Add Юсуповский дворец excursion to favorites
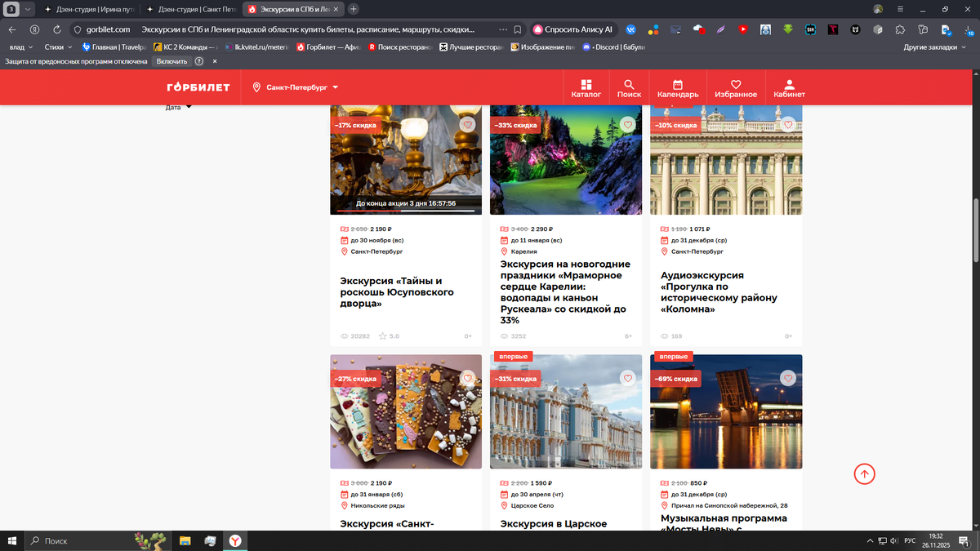 467,125
